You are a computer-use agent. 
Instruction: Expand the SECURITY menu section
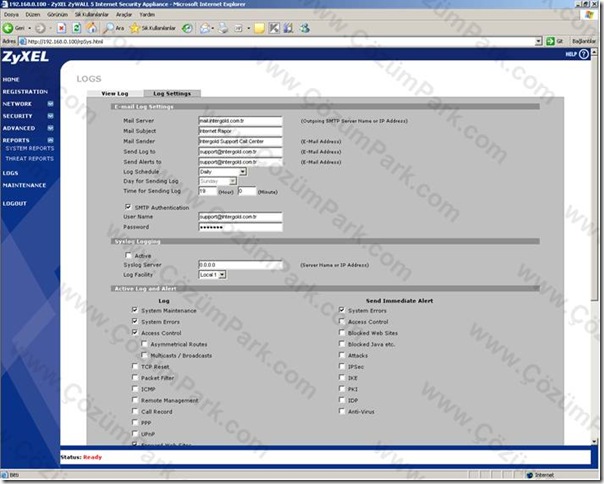(50, 116)
